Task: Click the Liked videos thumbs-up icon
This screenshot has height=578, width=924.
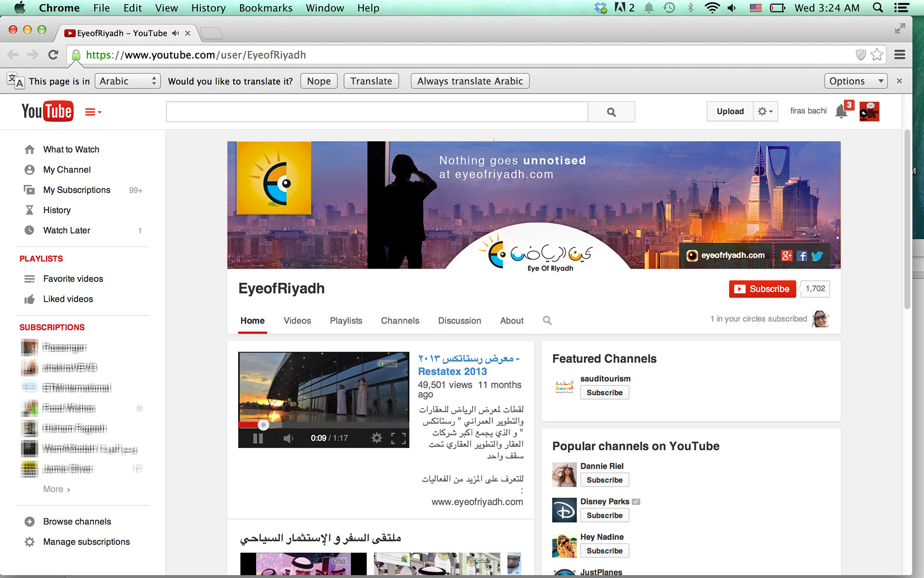Action: pyautogui.click(x=29, y=299)
